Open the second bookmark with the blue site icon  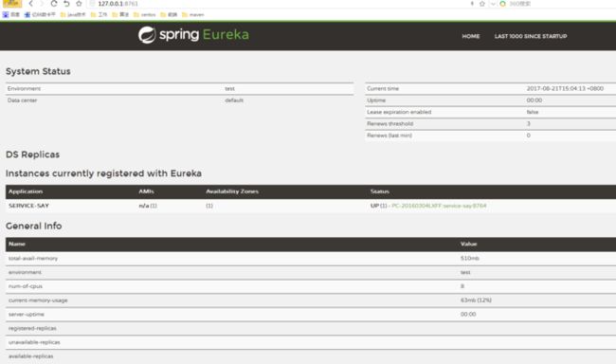tap(40, 14)
